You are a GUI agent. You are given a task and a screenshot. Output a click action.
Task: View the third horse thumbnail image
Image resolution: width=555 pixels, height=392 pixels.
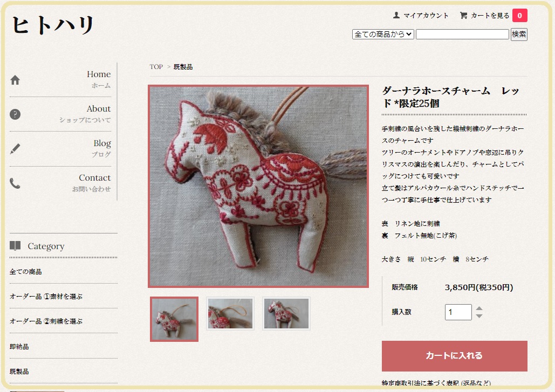[286, 313]
